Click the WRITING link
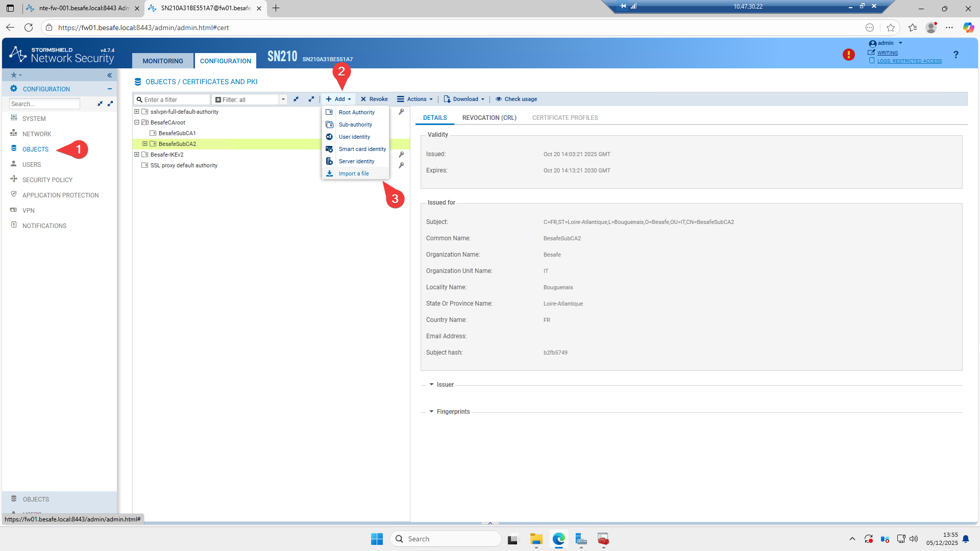The width and height of the screenshot is (980, 551). [888, 53]
